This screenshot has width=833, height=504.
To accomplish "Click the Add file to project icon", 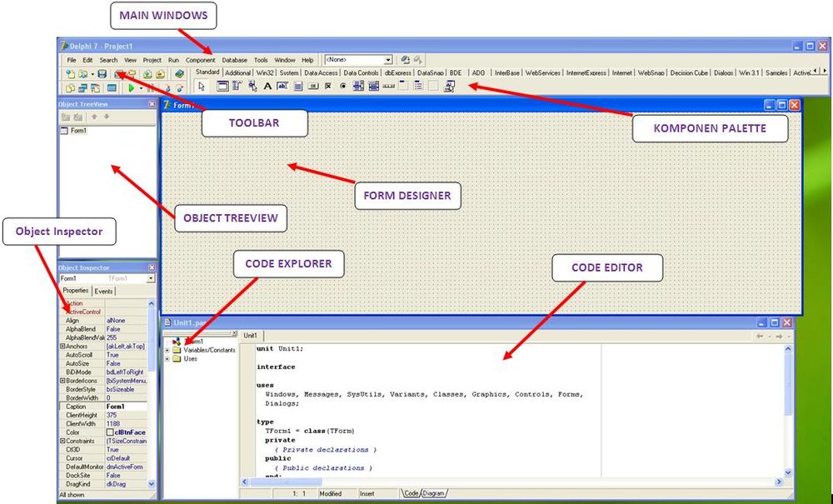I will click(147, 75).
